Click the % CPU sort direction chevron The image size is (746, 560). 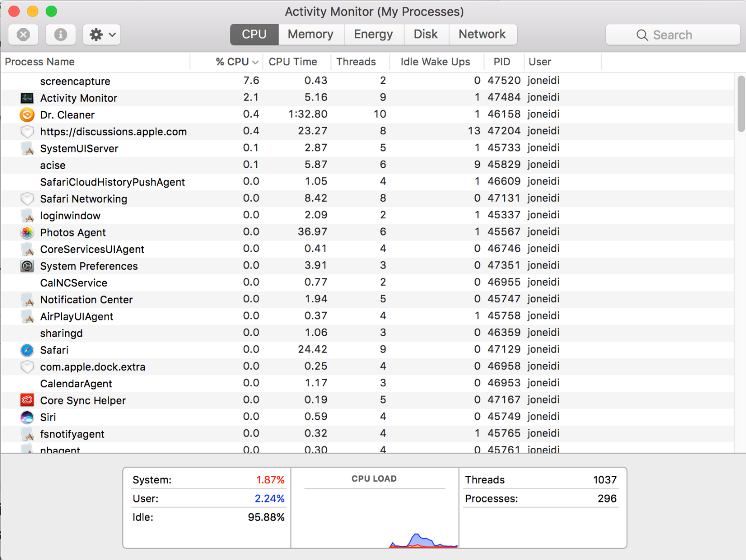(255, 62)
